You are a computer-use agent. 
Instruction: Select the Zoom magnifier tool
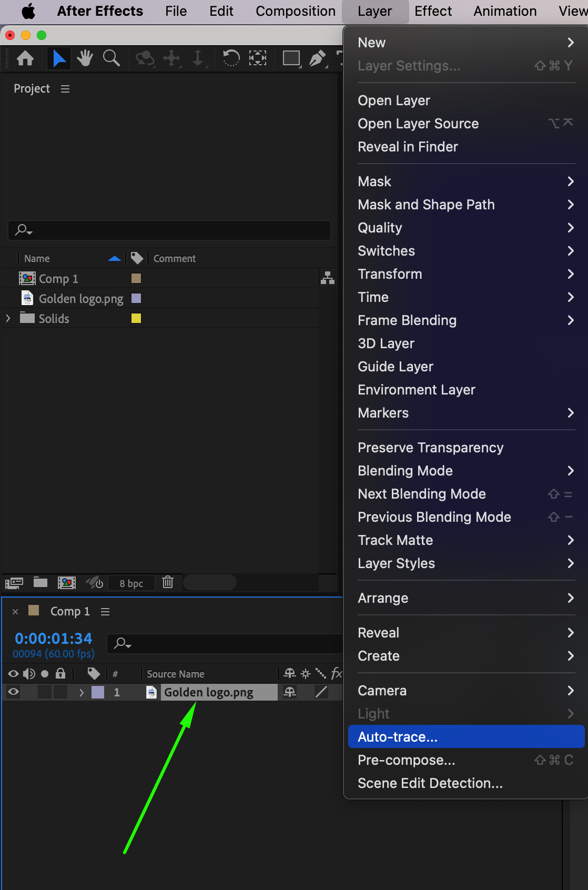pyautogui.click(x=111, y=58)
